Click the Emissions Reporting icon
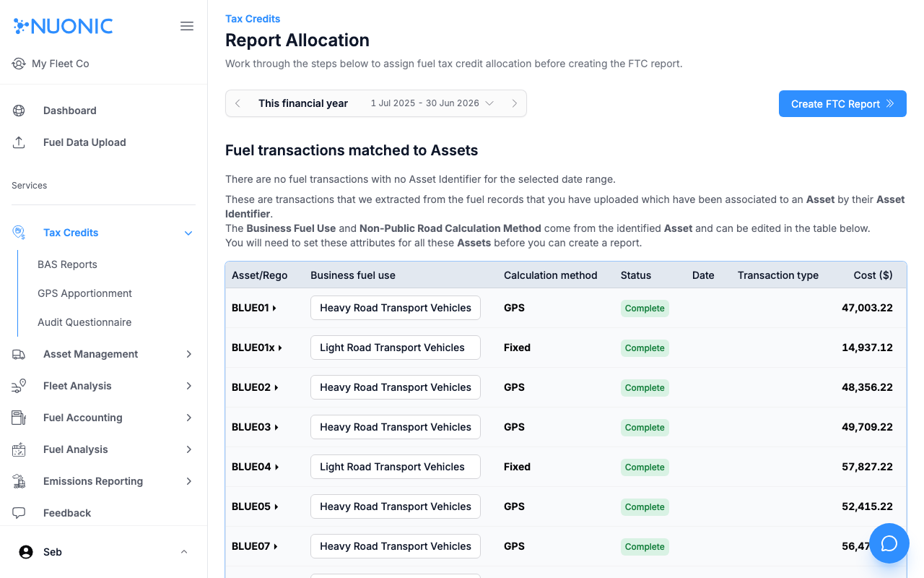 [x=19, y=481]
